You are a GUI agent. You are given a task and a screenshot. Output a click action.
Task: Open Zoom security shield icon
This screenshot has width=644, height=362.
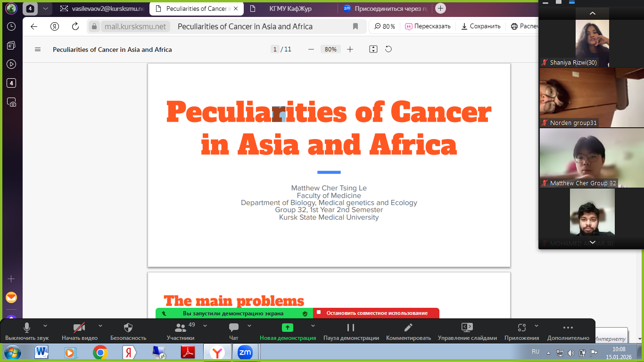(128, 328)
